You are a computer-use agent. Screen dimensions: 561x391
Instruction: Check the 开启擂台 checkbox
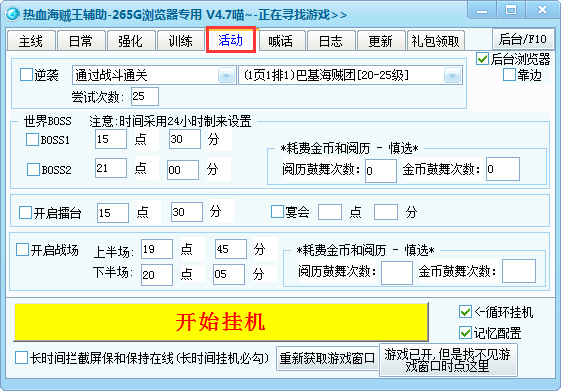click(x=25, y=212)
